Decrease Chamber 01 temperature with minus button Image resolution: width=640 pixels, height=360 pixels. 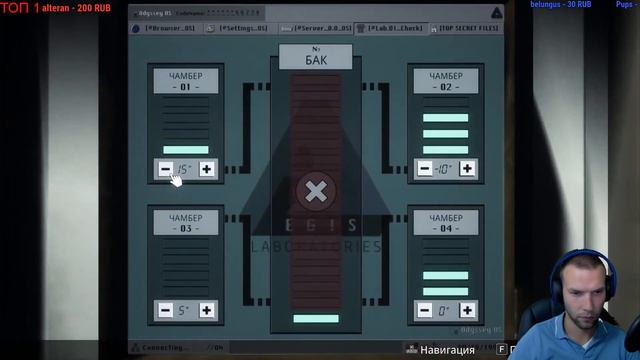165,169
